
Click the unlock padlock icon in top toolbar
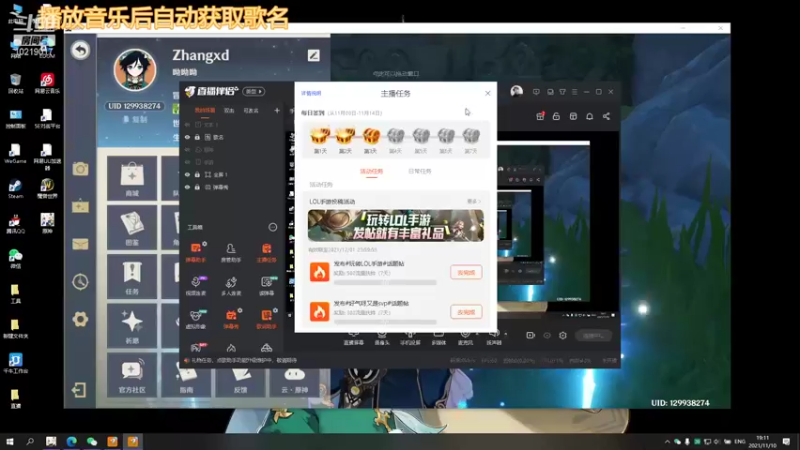pyautogui.click(x=556, y=116)
